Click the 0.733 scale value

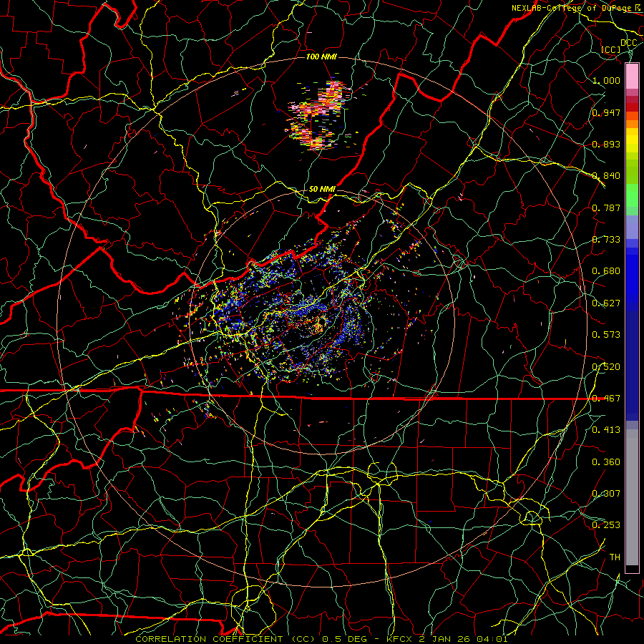click(606, 240)
